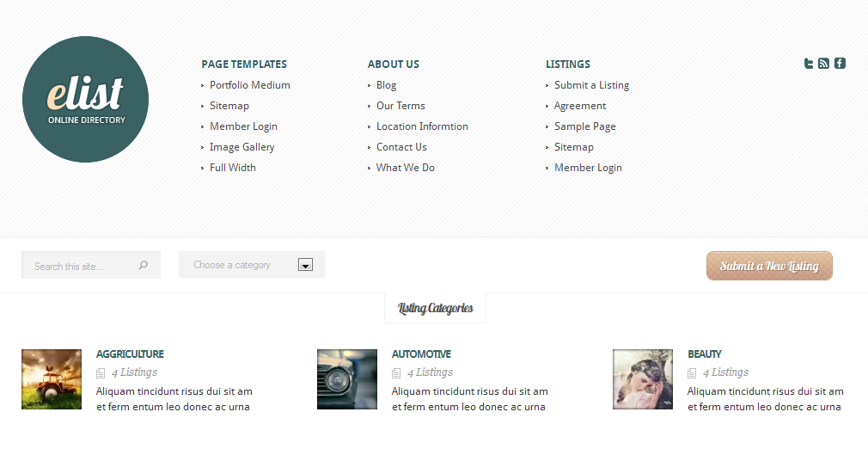Open the What We Do page
Image resolution: width=868 pixels, height=449 pixels.
coord(406,168)
